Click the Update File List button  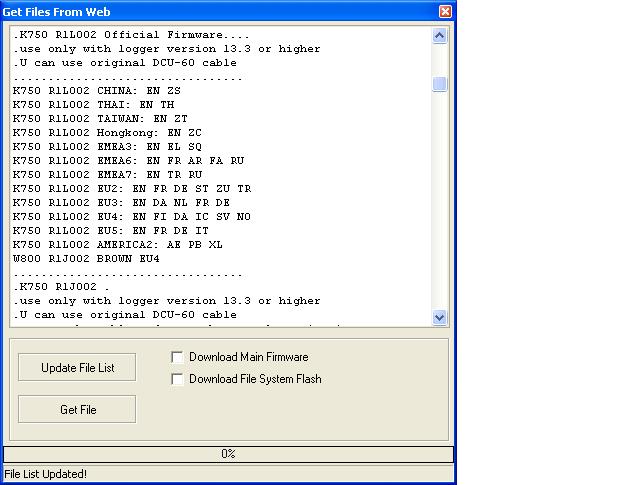tap(77, 367)
